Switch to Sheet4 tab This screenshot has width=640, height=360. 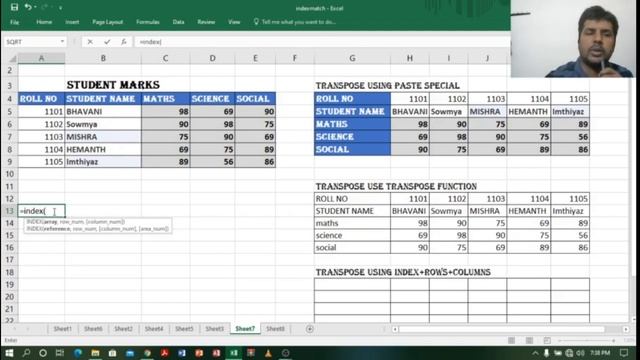[154, 329]
